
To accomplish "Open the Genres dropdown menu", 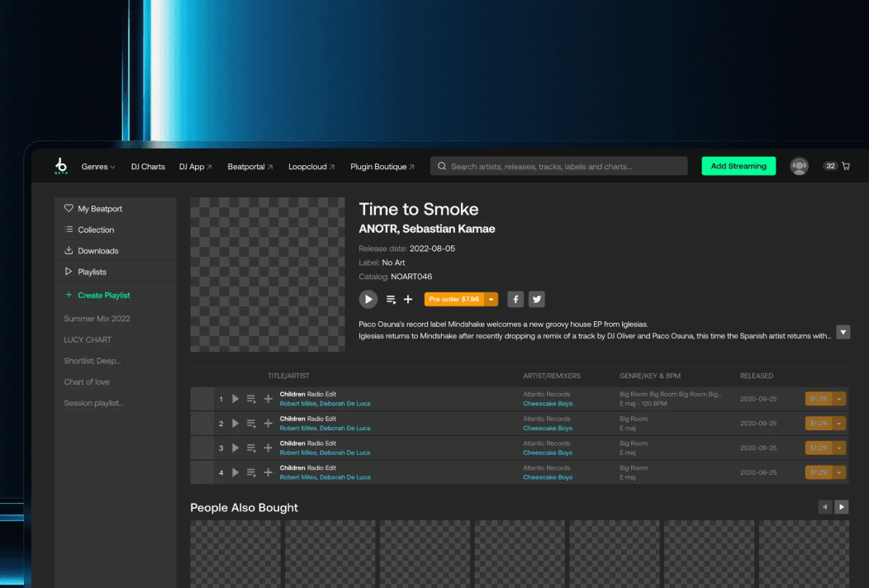I will pyautogui.click(x=98, y=166).
